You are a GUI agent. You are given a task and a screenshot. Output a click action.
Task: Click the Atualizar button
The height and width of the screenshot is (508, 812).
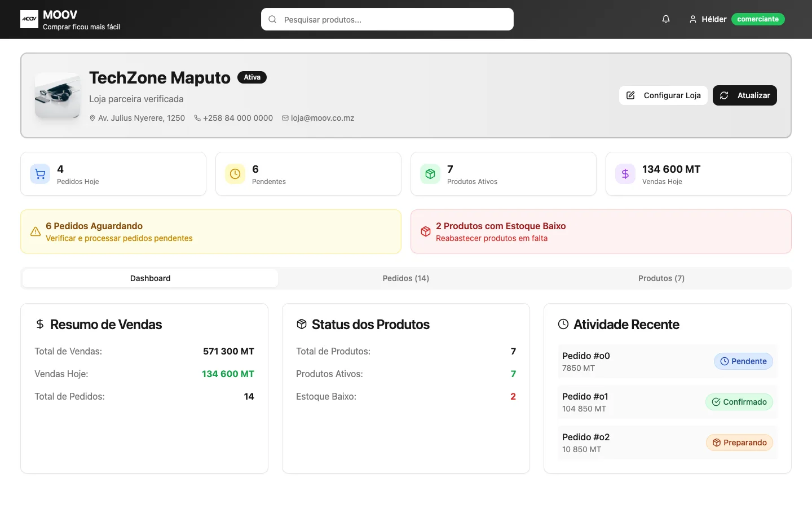click(745, 95)
